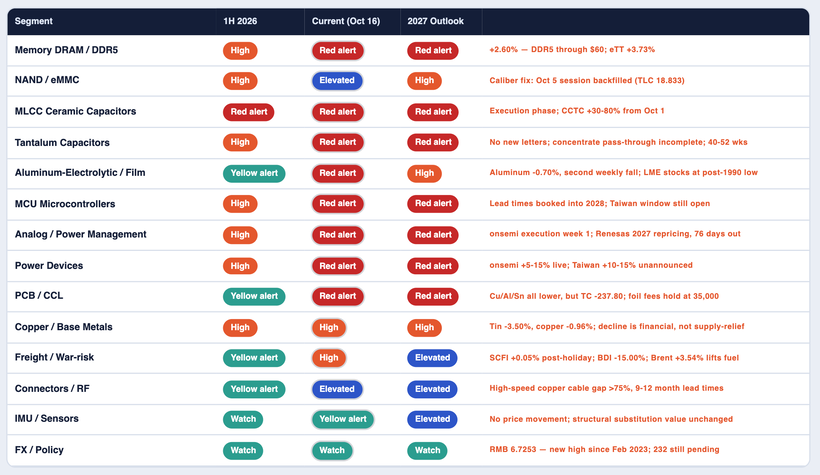The width and height of the screenshot is (820, 475).
Task: Click the note 'DDR5 through $60; eTT +3.73%'
Action: [572, 50]
